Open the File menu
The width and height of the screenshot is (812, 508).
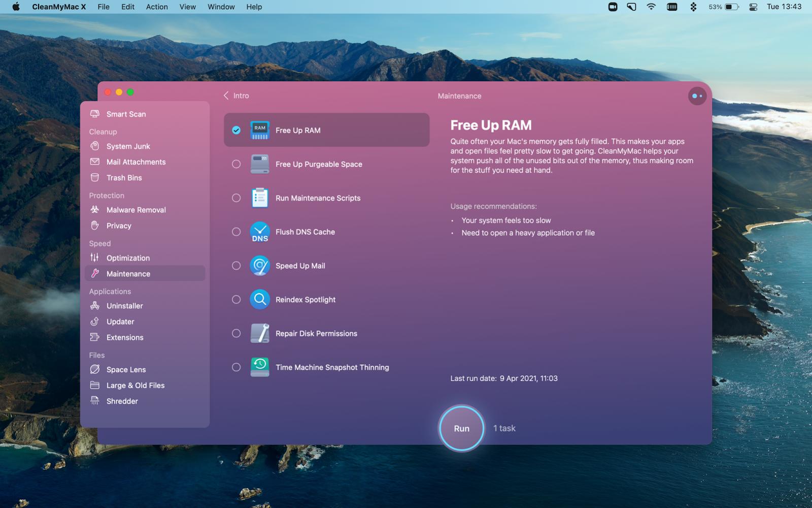tap(104, 7)
